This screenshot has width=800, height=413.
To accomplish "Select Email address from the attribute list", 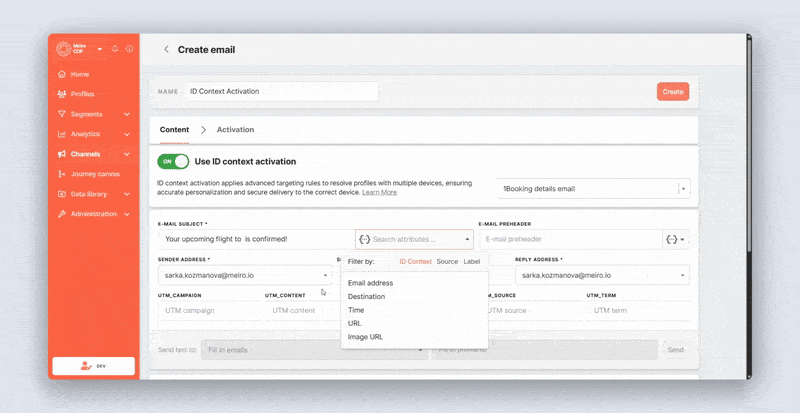I will click(x=370, y=283).
